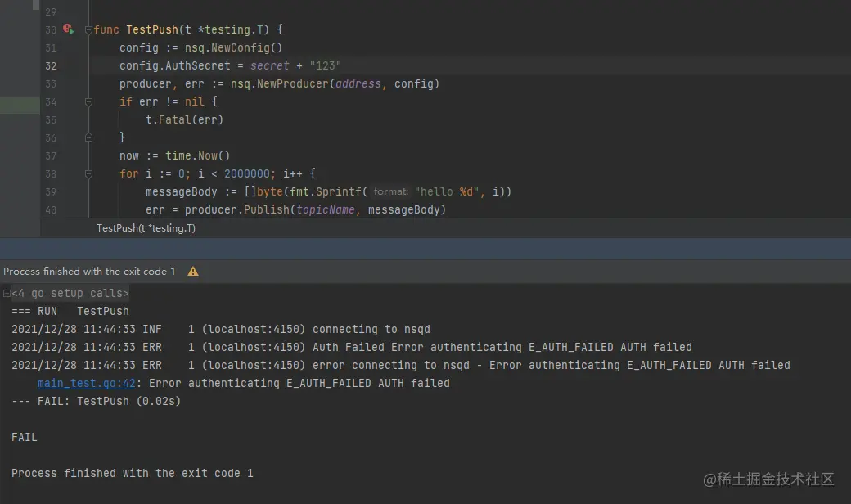The image size is (851, 504).
Task: Click the 'address' argument in NewProducer
Action: pos(358,83)
